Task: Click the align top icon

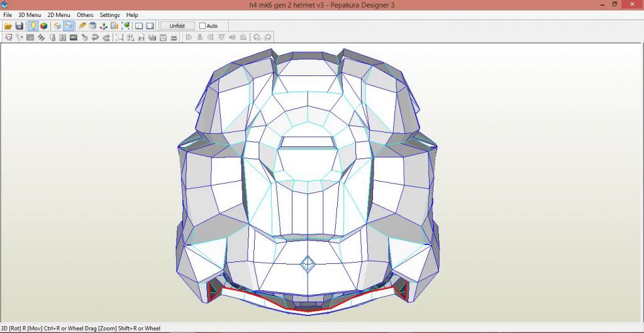Action: (222, 37)
